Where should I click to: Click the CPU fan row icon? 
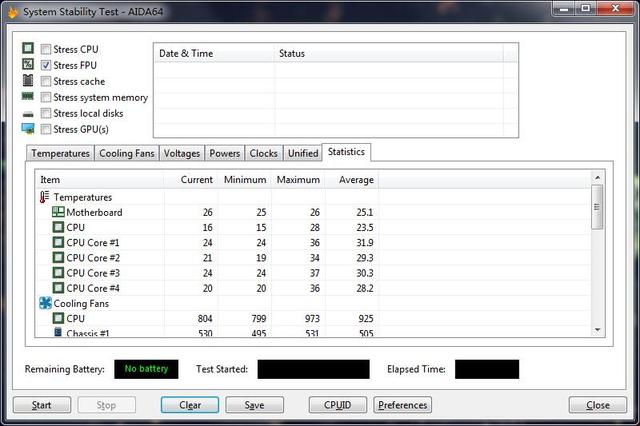(58, 318)
